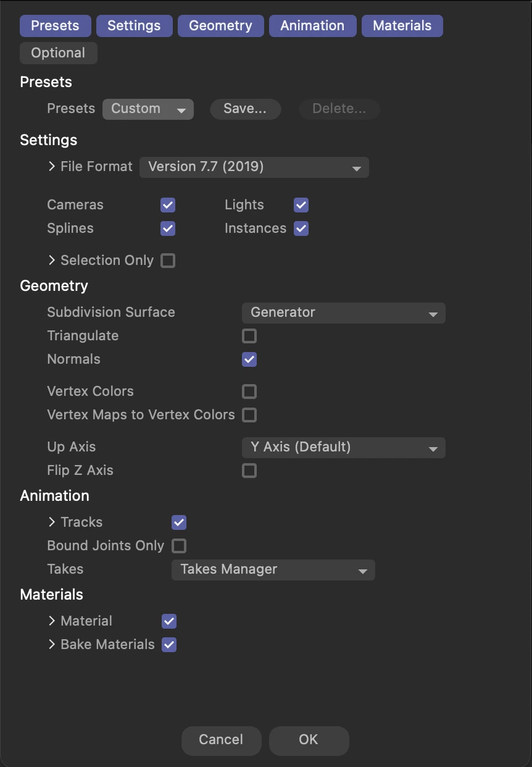Open the Subdivision Surface Generator dropdown
The image size is (532, 767).
pyautogui.click(x=343, y=313)
